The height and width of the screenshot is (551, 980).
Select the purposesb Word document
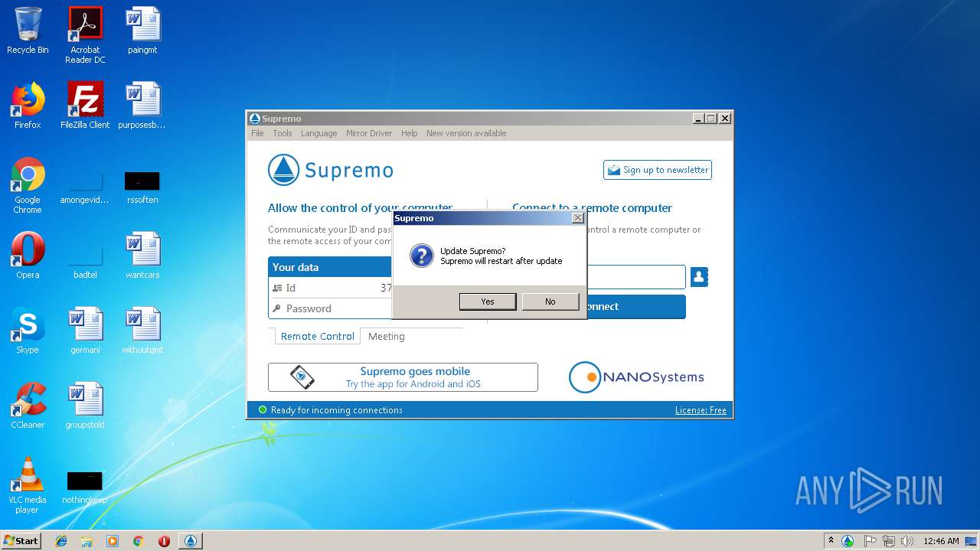coord(142,106)
